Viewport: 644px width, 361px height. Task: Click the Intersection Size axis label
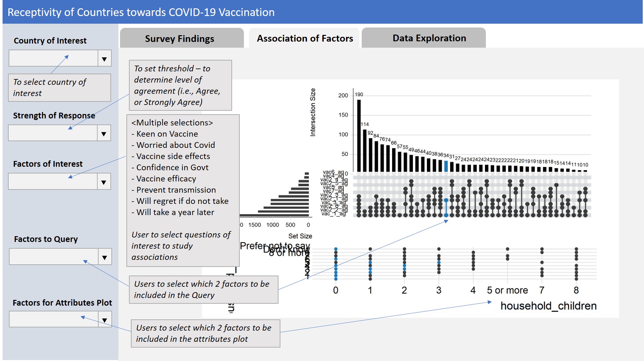pos(314,112)
